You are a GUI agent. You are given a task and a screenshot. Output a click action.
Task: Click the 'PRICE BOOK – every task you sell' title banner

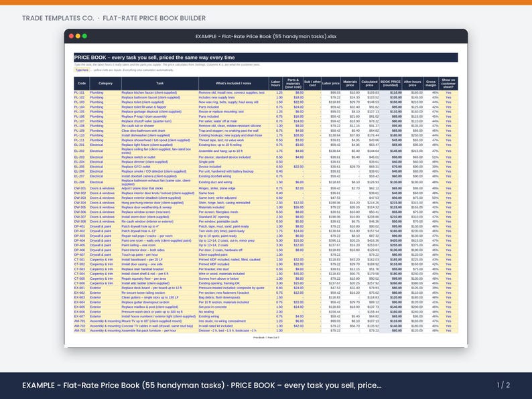pos(265,58)
